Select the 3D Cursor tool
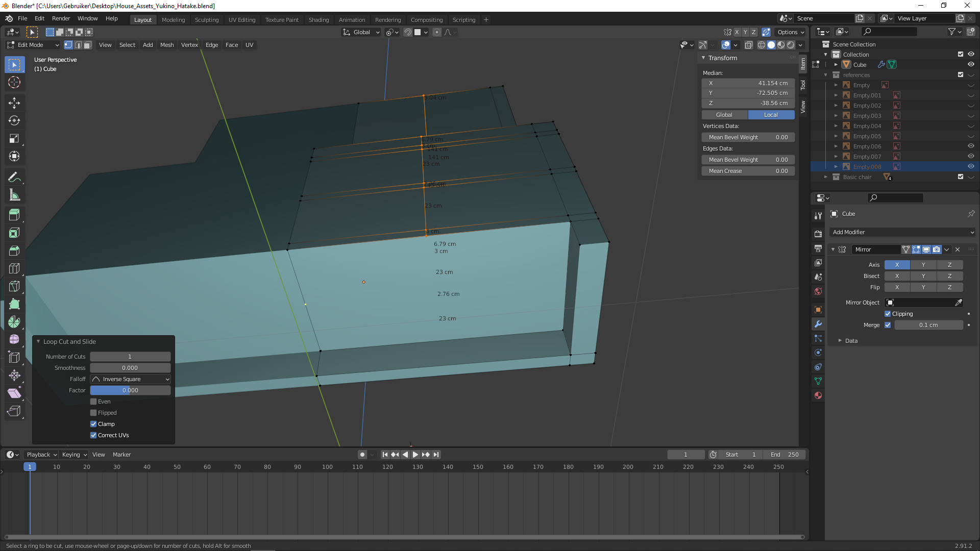980x551 pixels. coord(14,82)
